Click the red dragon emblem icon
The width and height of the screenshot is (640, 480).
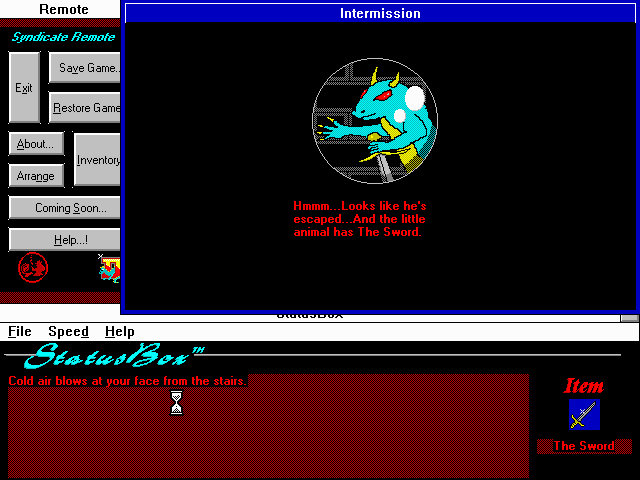(33, 268)
